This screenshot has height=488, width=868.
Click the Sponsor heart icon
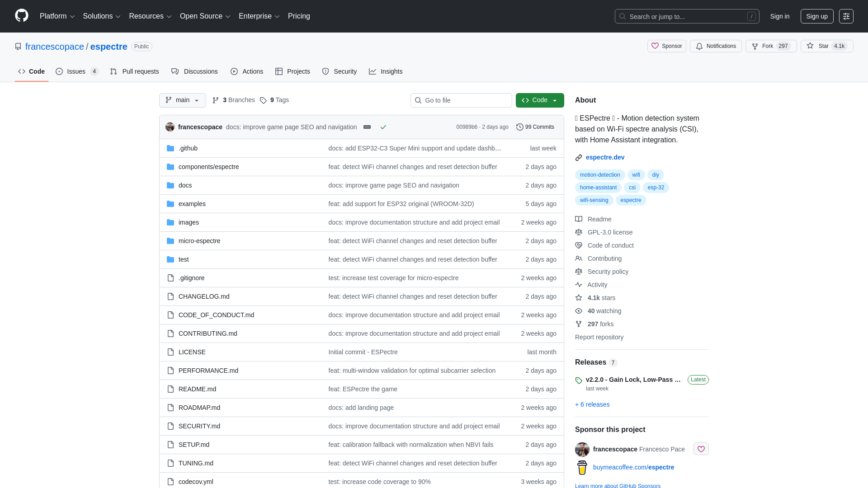(x=656, y=46)
